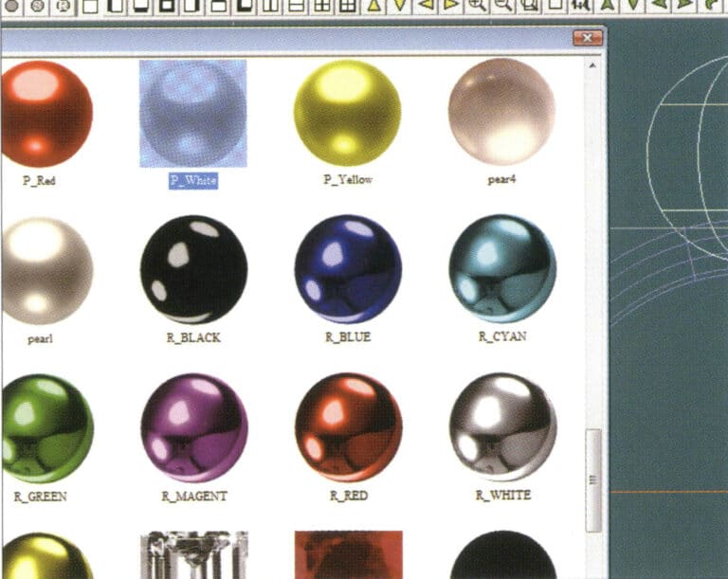Click the two-column split view toolbar icon
This screenshot has width=728, height=579.
tap(271, 5)
